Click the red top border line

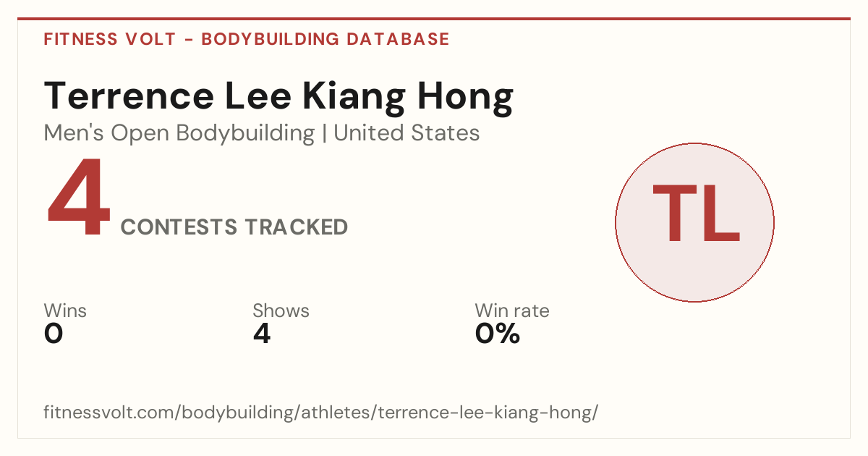click(434, 19)
